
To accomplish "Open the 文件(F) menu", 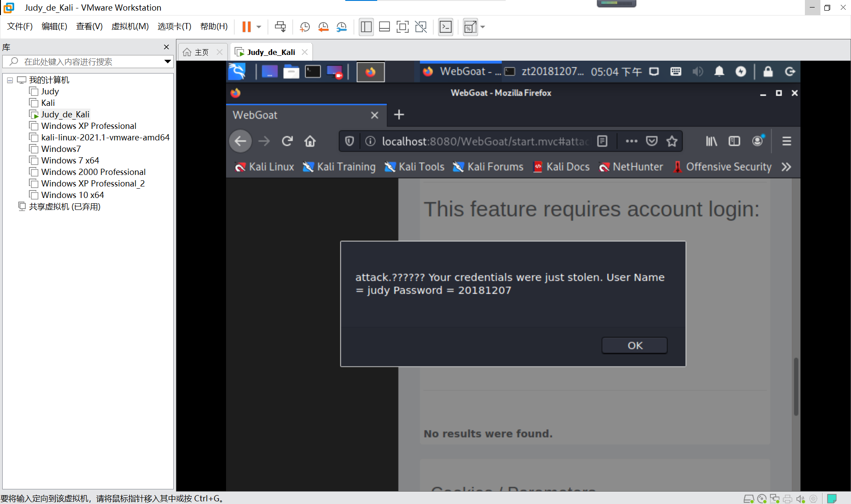I will coord(20,27).
